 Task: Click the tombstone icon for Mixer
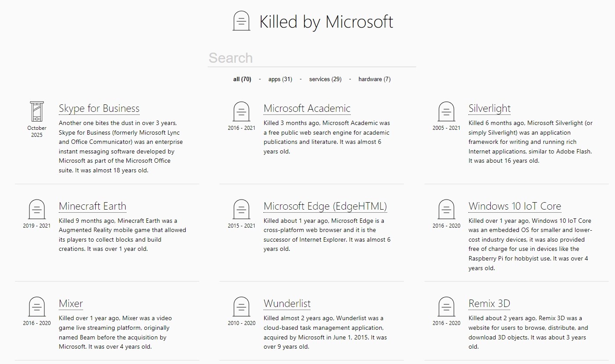tap(37, 307)
